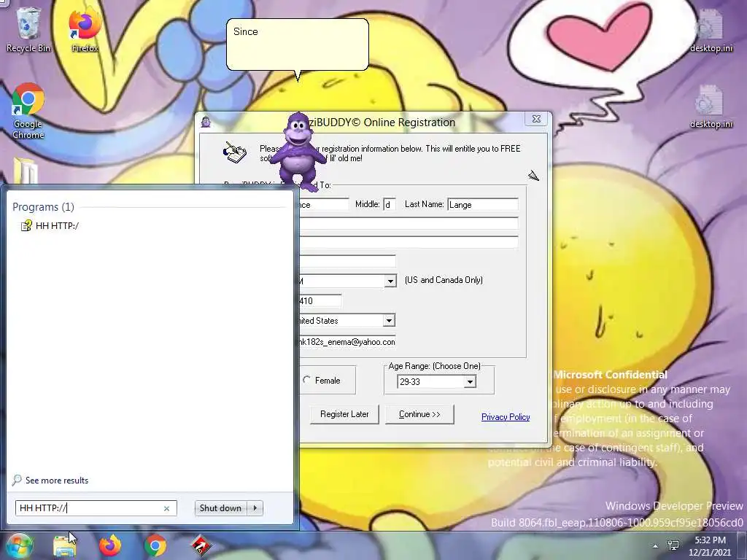This screenshot has width=747, height=560.
Task: Open File Explorer from the taskbar
Action: (x=65, y=546)
